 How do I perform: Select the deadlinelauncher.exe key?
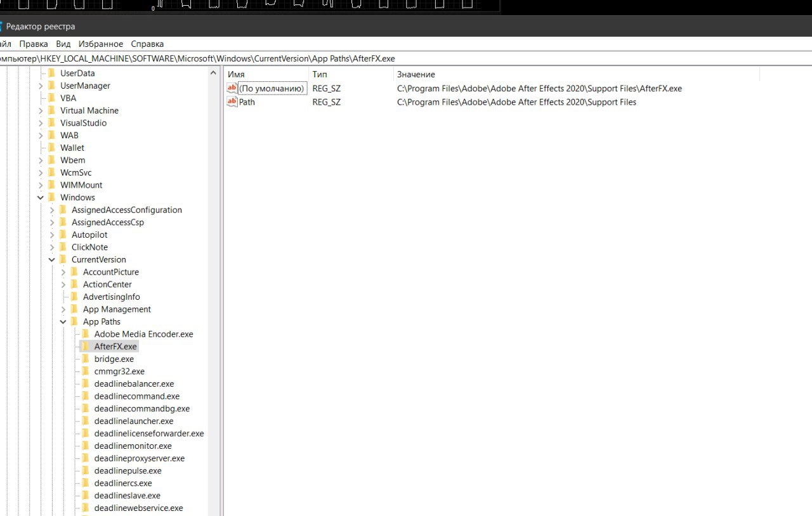click(133, 421)
